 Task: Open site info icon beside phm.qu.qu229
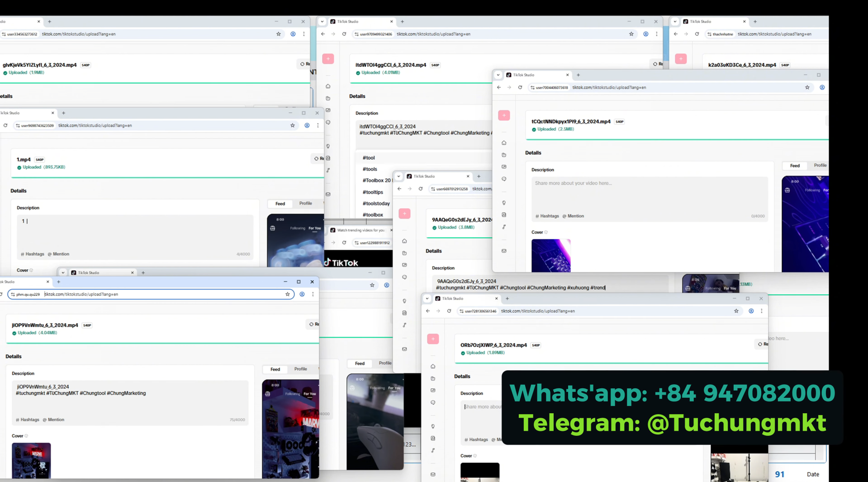pos(13,294)
